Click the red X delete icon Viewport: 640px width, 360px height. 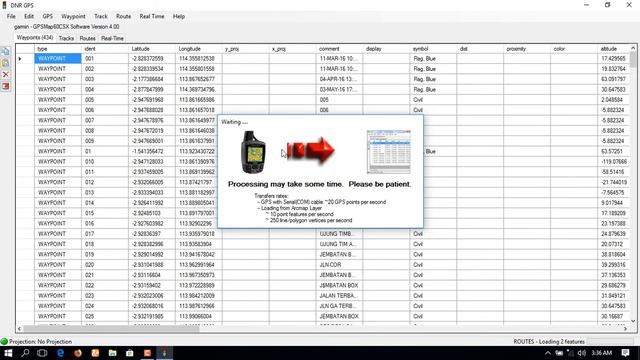(5, 75)
